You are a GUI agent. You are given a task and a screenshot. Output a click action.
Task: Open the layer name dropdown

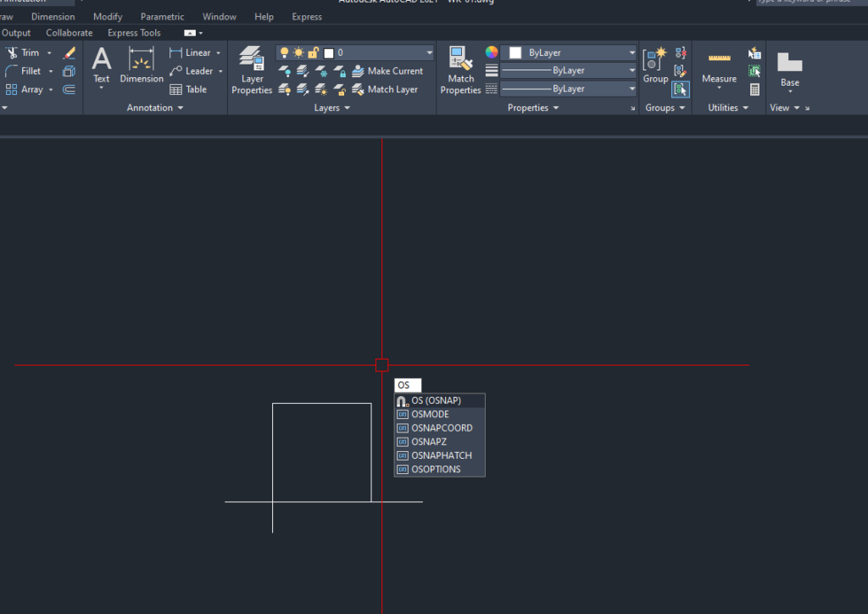click(x=429, y=53)
